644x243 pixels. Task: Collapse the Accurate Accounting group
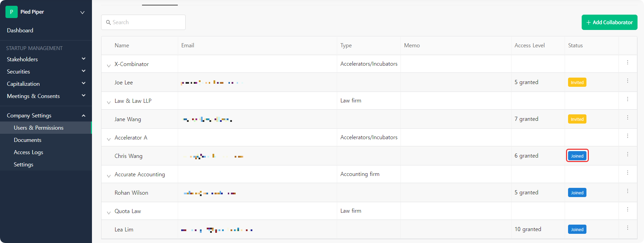pos(109,176)
